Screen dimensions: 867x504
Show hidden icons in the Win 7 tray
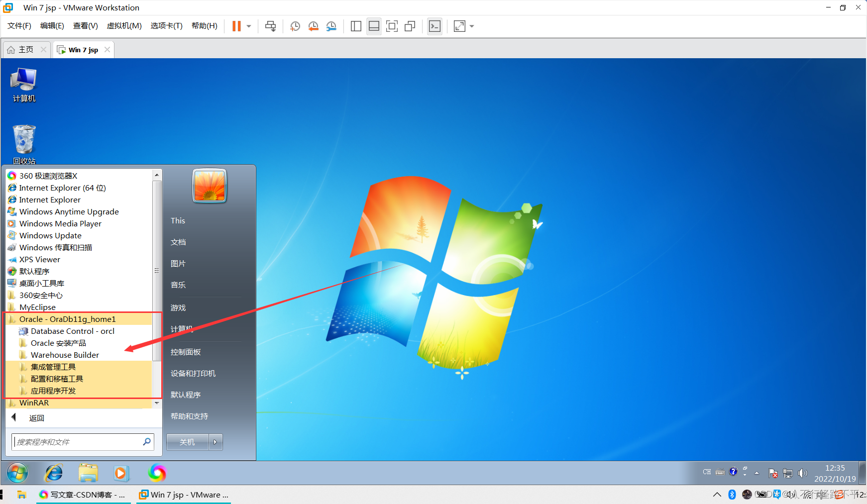pyautogui.click(x=757, y=473)
